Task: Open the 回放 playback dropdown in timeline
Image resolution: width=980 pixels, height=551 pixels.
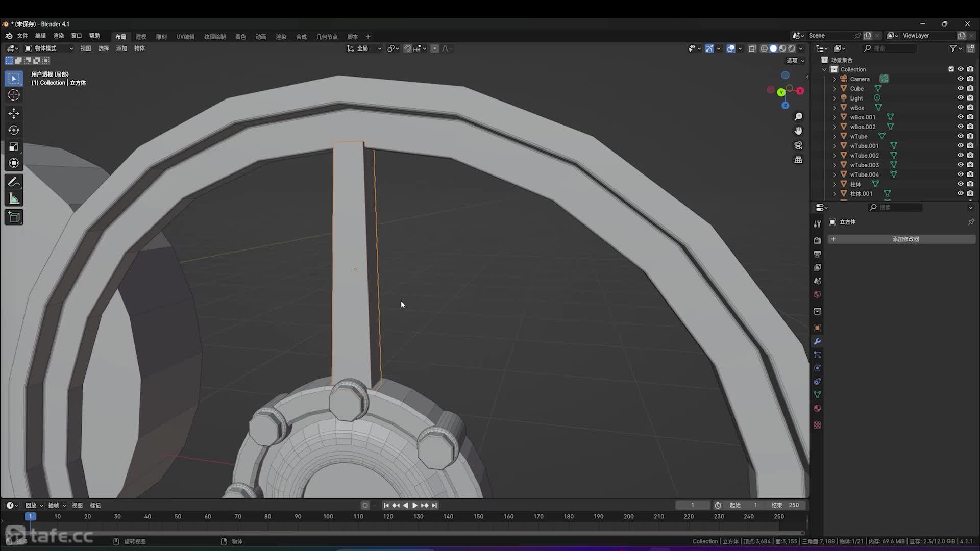Action: click(34, 505)
